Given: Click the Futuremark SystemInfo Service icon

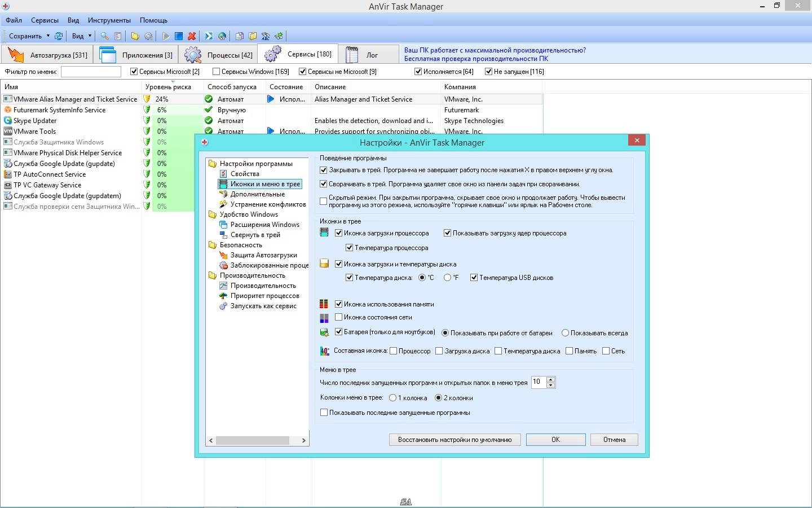Looking at the screenshot, I should [8, 110].
